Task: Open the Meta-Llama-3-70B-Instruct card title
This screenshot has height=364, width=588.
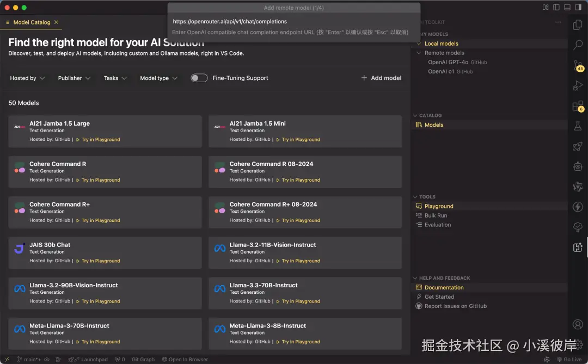Action: click(69, 326)
